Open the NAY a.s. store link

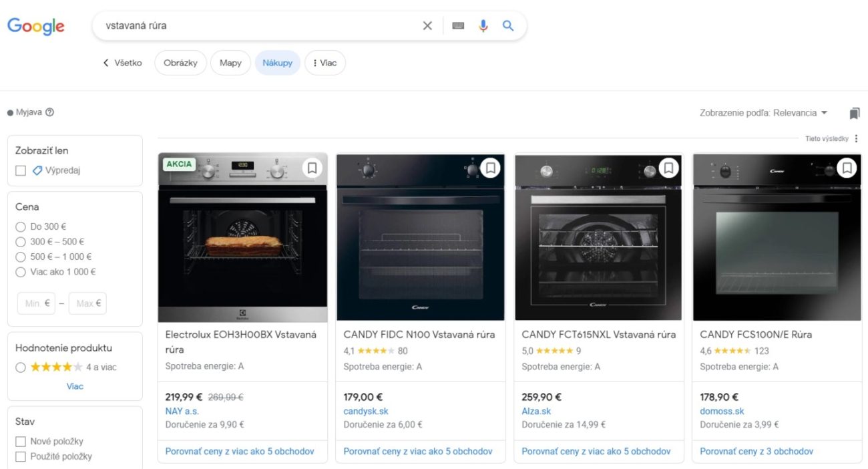pyautogui.click(x=182, y=411)
